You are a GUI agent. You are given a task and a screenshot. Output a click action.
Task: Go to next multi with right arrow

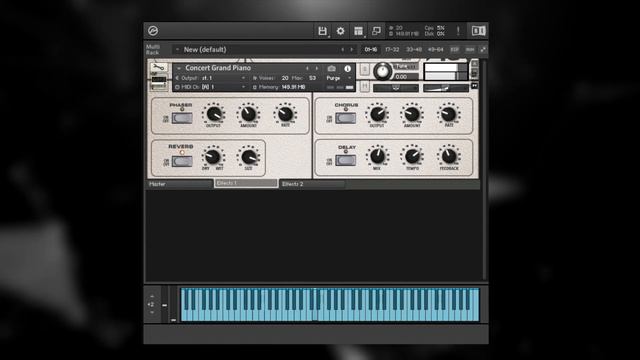(x=351, y=49)
